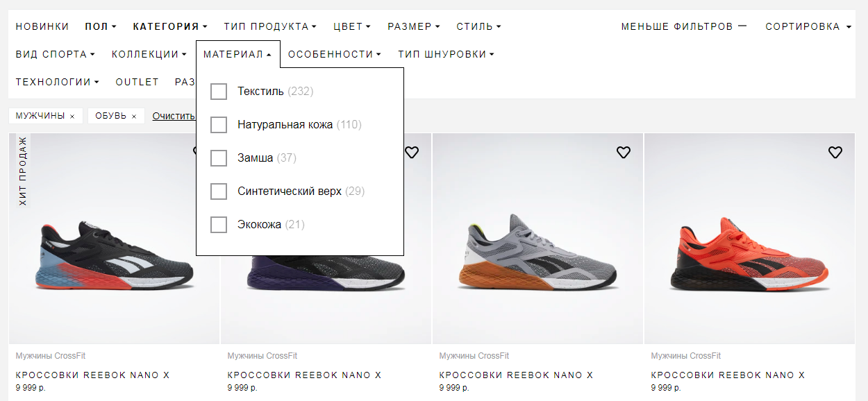
Task: Click the minus icon beside МЕНЬШЕ ФИЛЬТРОВ
Action: [742, 26]
